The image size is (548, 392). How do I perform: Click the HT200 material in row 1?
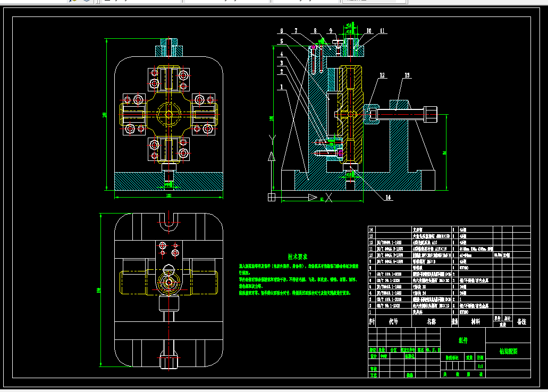click(x=464, y=312)
